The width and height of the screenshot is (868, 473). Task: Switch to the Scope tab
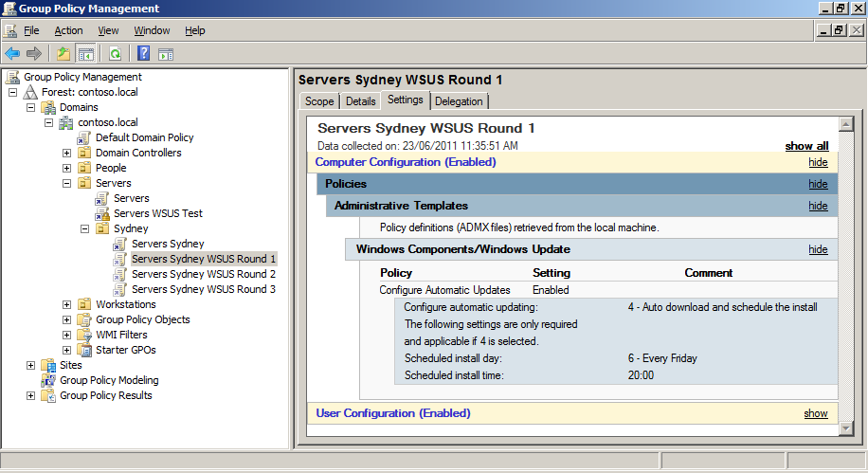tap(319, 101)
